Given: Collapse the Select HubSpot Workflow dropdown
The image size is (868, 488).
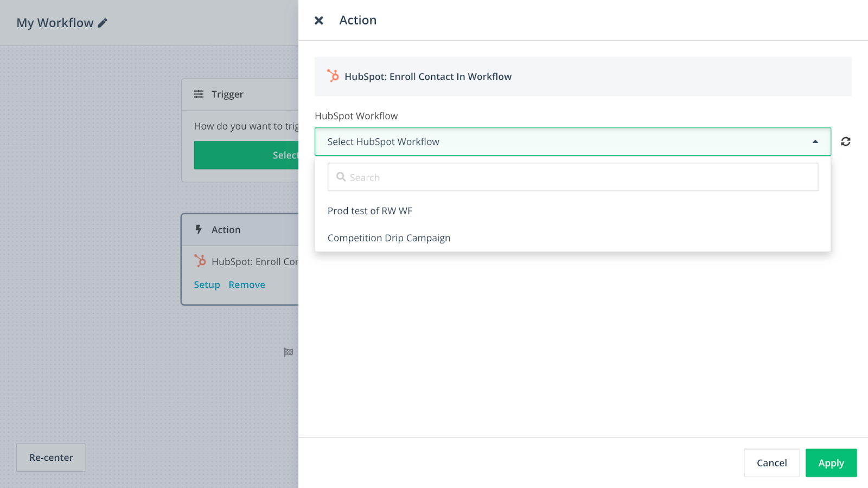Looking at the screenshot, I should click(x=573, y=142).
